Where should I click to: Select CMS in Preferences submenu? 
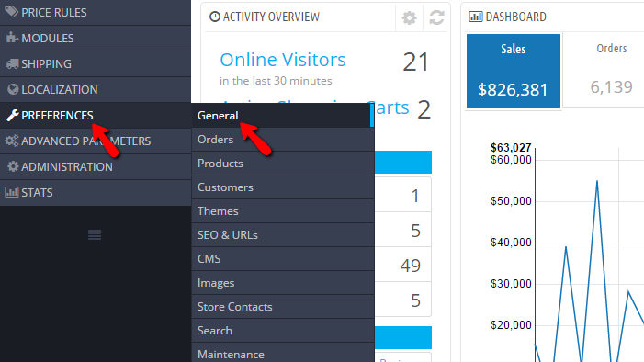tap(283, 259)
